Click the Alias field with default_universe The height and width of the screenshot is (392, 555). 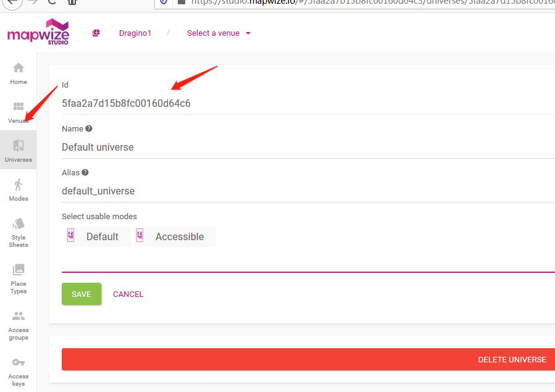point(308,191)
